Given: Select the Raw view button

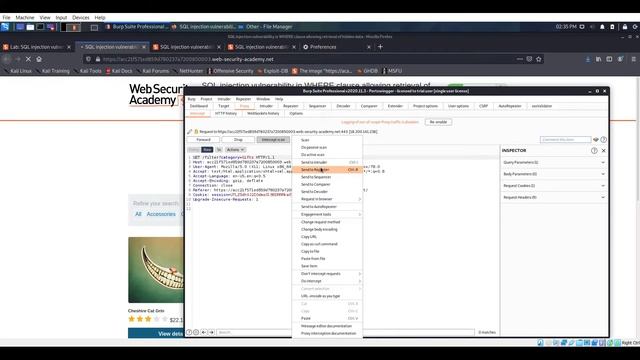Looking at the screenshot, I should tap(207, 150).
